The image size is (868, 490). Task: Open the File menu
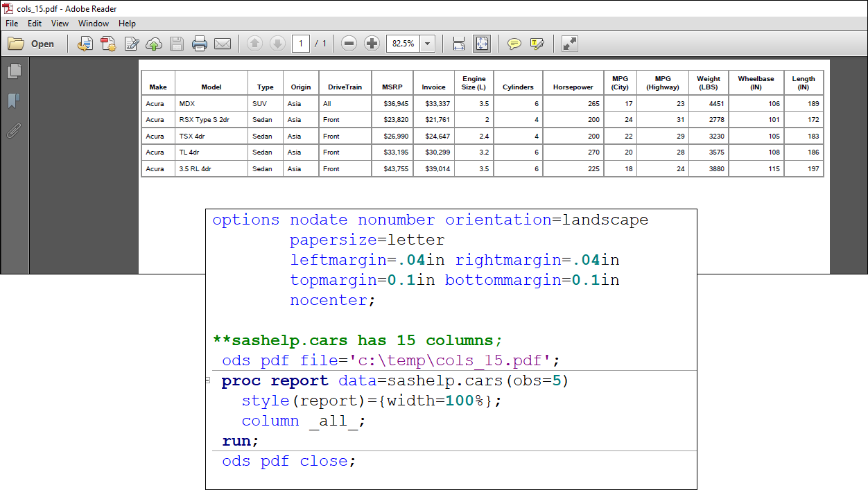12,24
